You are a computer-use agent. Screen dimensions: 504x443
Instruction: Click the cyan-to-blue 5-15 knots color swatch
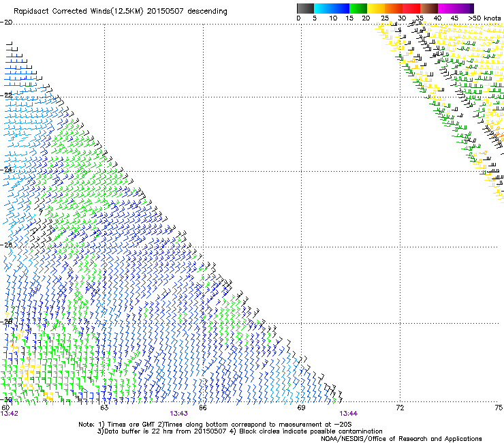(x=332, y=8)
